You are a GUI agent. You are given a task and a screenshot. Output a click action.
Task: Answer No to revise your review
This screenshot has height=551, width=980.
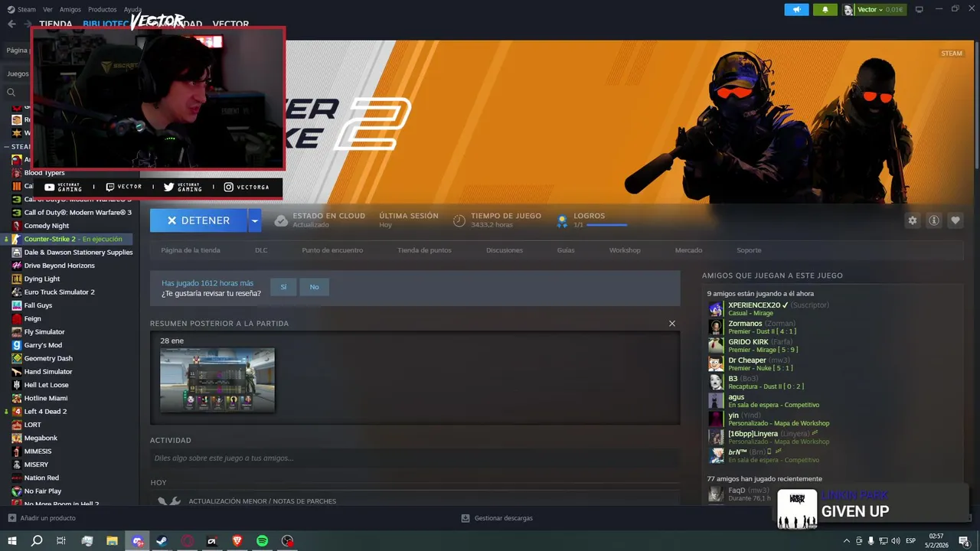(x=314, y=287)
